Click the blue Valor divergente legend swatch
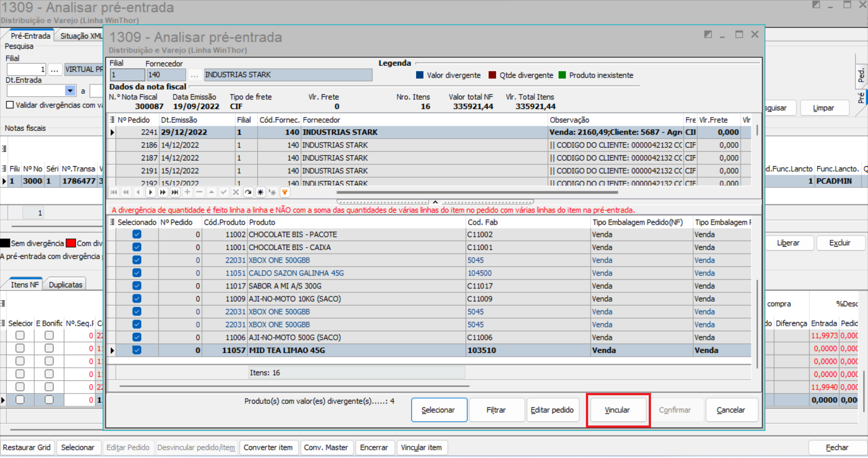The width and height of the screenshot is (868, 458). (420, 75)
